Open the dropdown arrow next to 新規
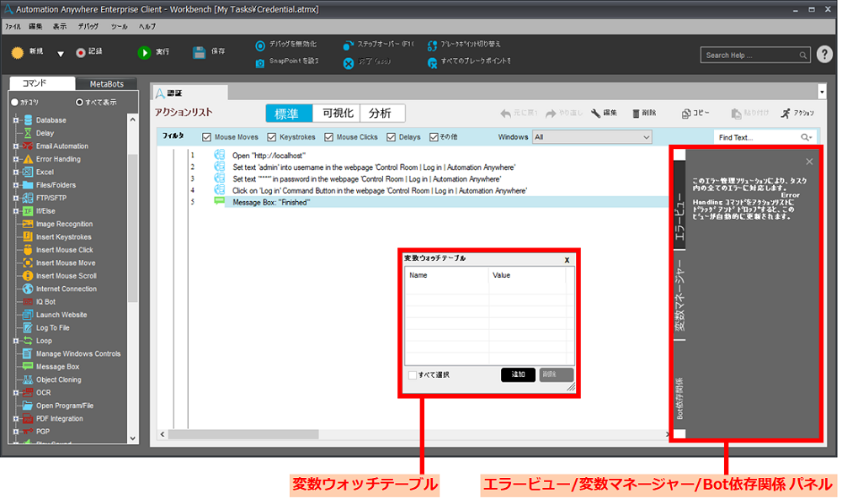The height and width of the screenshot is (504, 842). (x=61, y=54)
